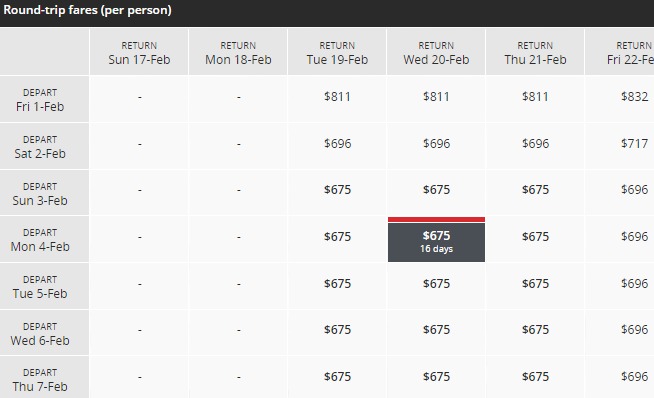The height and width of the screenshot is (398, 654).
Task: Choose $675 fare departing Thu 7-Feb returning Thu 21-Feb
Action: click(535, 377)
